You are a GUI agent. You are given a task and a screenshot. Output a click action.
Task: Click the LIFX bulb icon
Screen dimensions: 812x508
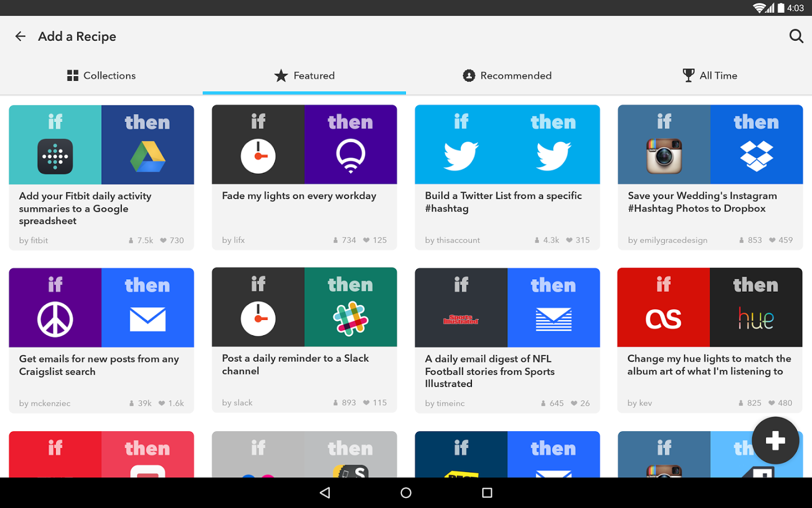[351, 156]
